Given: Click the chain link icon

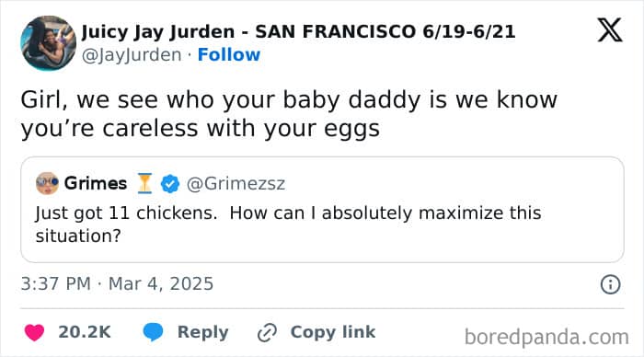Looking at the screenshot, I should pos(267,332).
